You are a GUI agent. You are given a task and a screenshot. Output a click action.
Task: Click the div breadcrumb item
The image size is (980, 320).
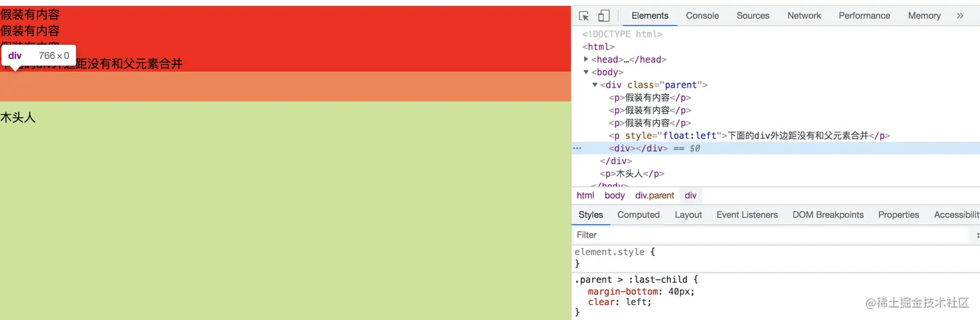(691, 195)
